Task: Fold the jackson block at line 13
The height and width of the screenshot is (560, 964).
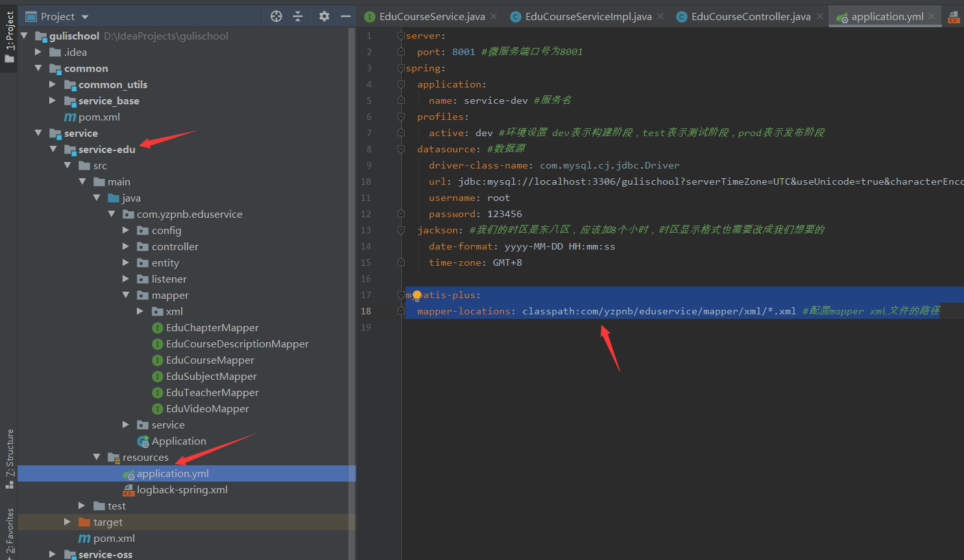Action: [x=401, y=230]
